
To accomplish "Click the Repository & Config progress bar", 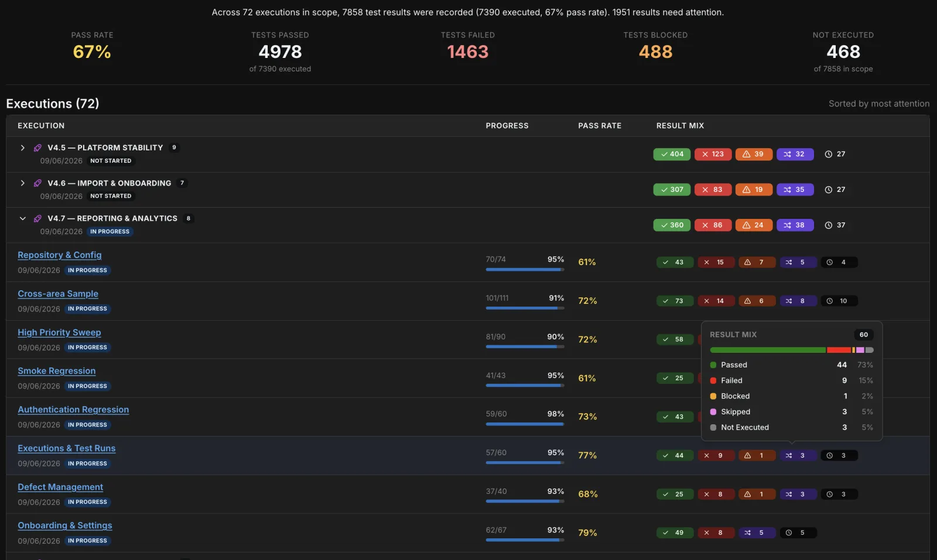I will [525, 270].
